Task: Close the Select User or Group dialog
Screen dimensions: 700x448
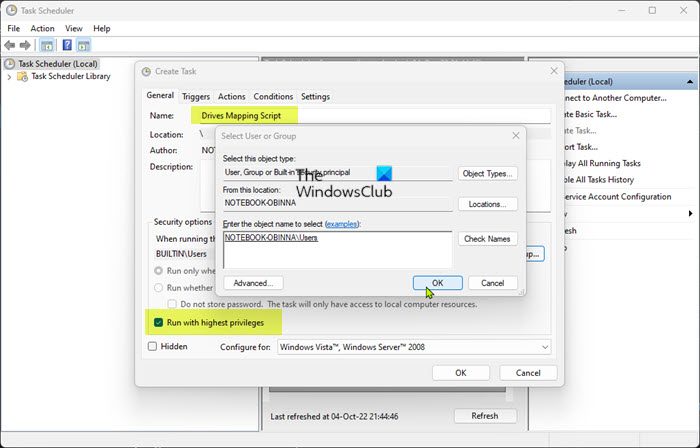Action: pos(516,136)
